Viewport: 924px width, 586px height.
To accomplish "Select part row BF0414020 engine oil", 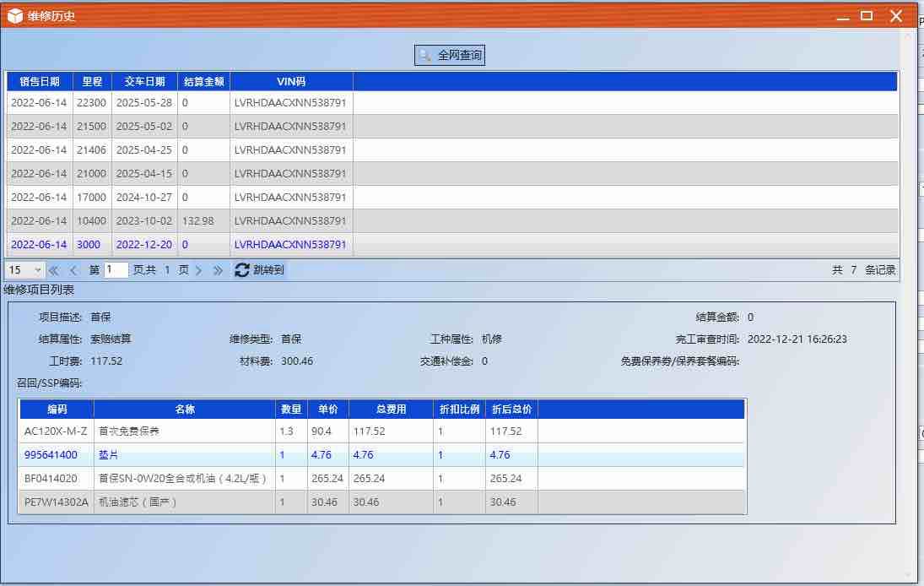I will [x=382, y=478].
